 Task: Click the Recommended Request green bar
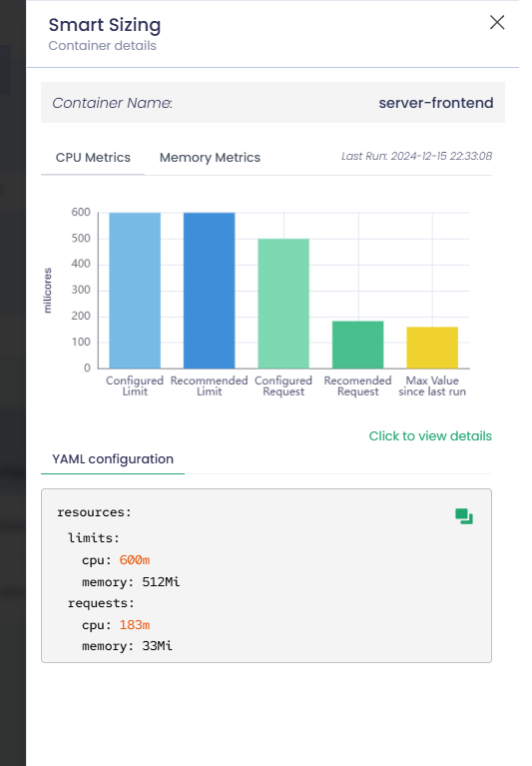click(x=357, y=345)
